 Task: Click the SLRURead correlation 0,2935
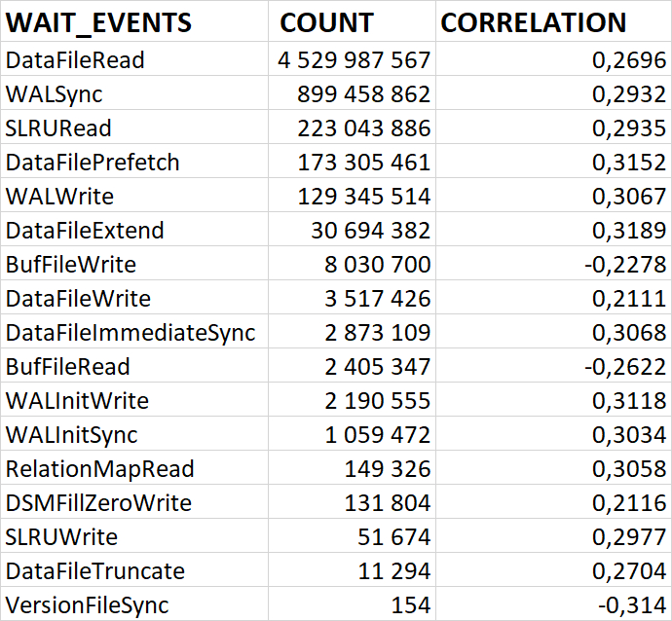click(x=629, y=128)
